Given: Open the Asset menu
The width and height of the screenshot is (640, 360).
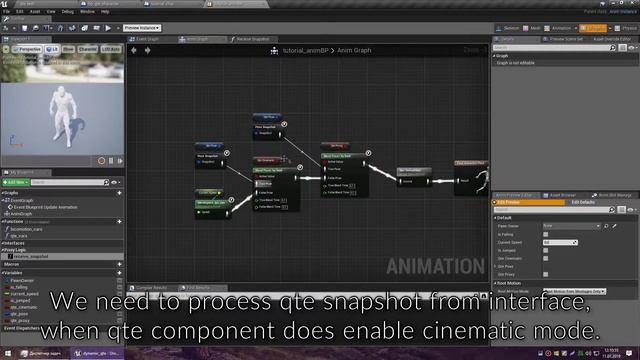Looking at the screenshot, I should tap(35, 12).
